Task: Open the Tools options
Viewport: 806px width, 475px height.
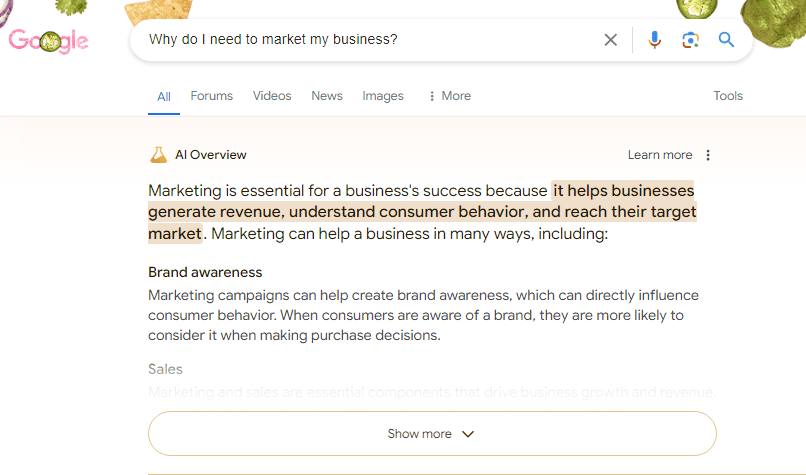Action: (x=728, y=96)
